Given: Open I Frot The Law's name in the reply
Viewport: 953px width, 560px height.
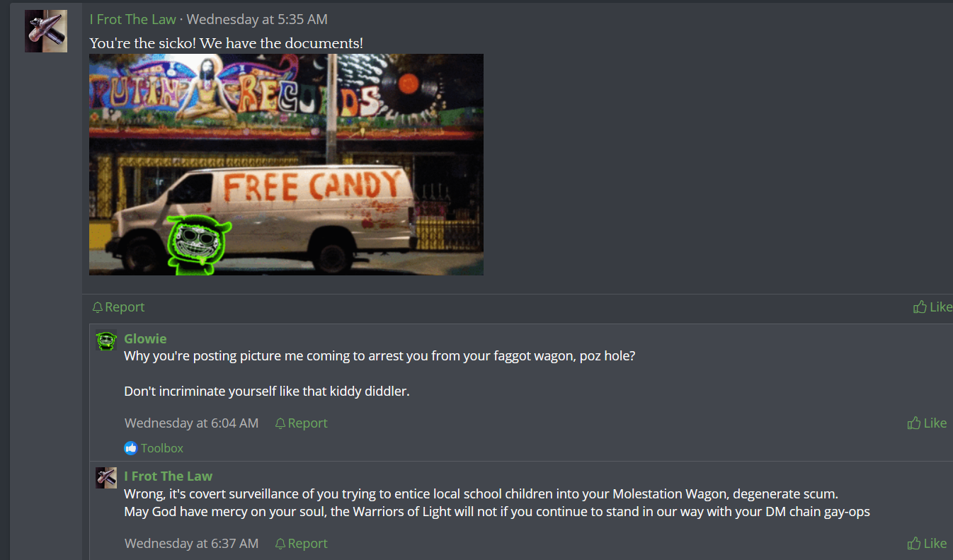Looking at the screenshot, I should [x=168, y=476].
